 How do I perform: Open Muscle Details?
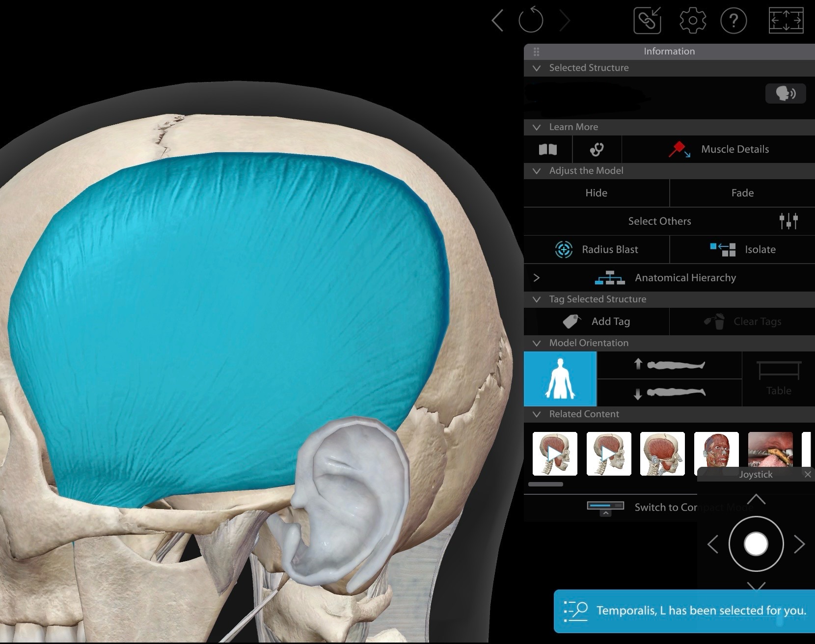click(x=719, y=149)
